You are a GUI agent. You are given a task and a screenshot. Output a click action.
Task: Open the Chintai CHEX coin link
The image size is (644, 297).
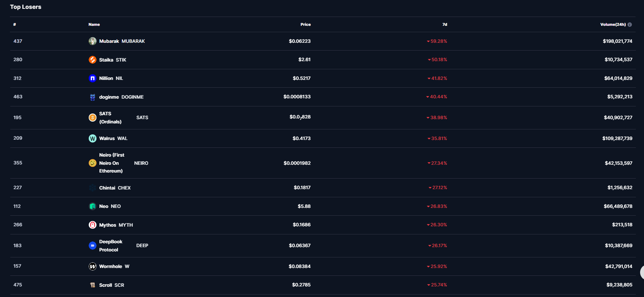[x=115, y=188]
